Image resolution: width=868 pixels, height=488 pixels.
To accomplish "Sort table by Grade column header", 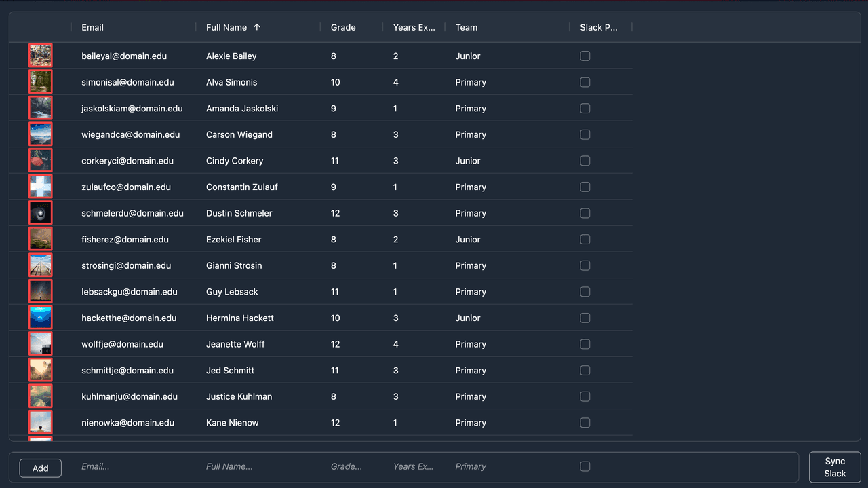I will point(343,27).
